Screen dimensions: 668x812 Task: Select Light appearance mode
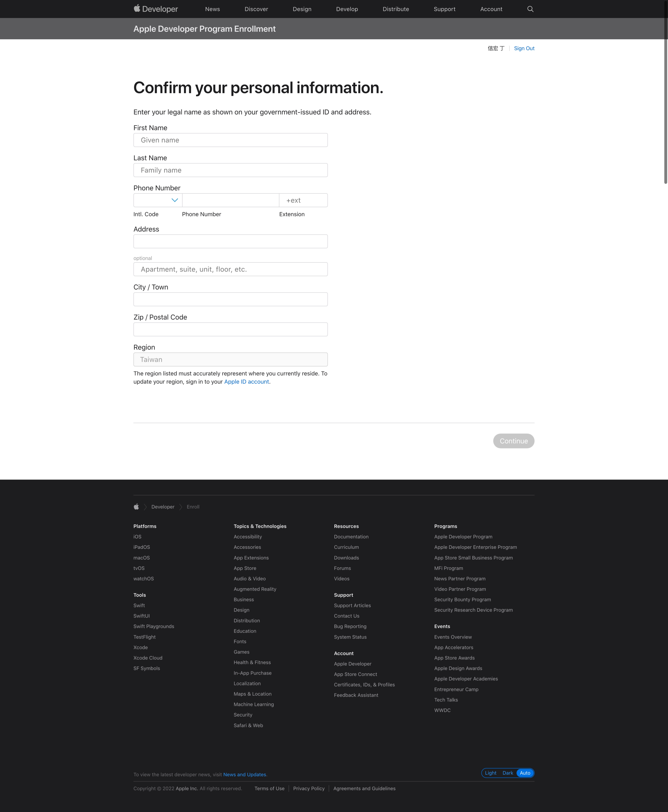click(490, 773)
